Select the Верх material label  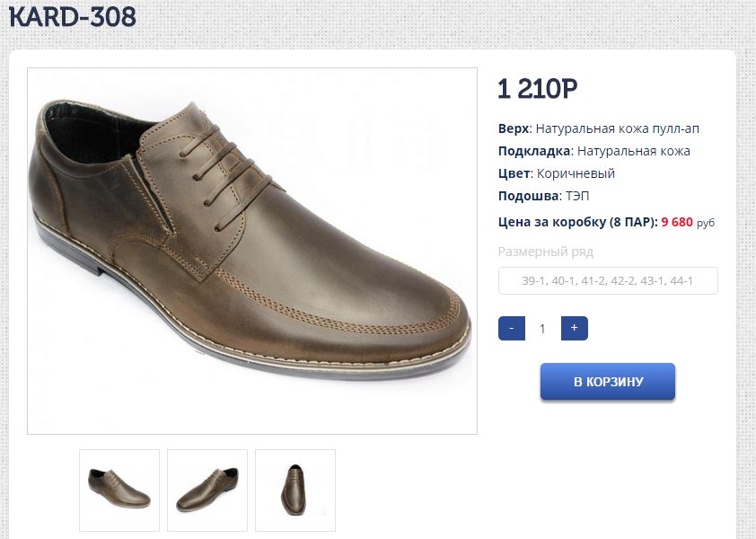pos(514,128)
